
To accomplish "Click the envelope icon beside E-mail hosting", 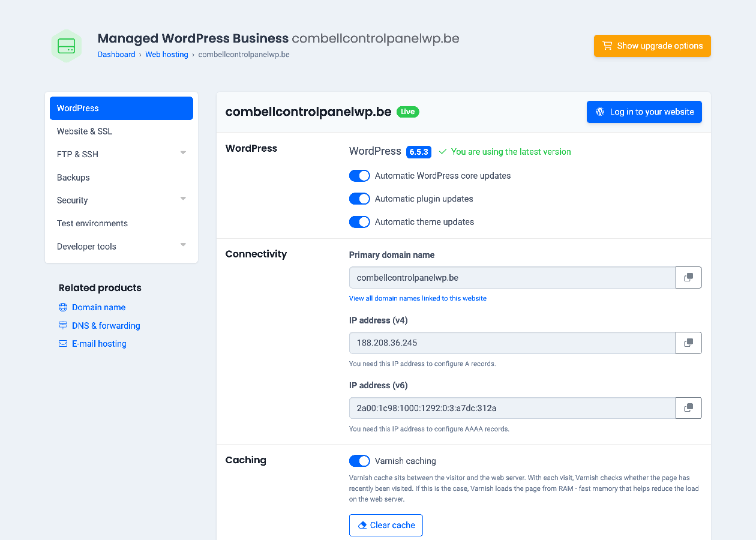I will 63,344.
